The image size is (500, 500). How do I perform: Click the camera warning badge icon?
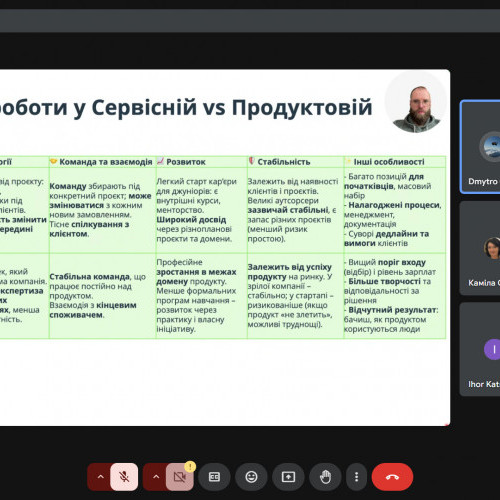[x=190, y=466]
